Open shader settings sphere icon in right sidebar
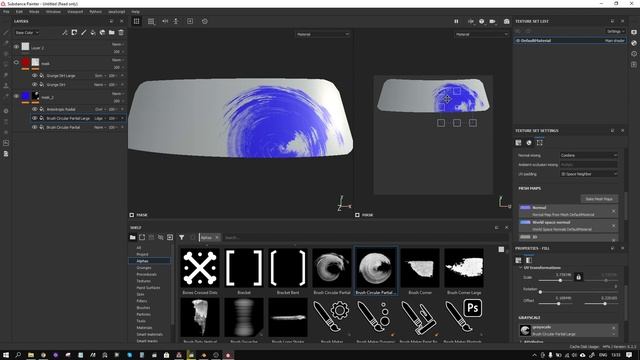The height and width of the screenshot is (360, 640). [x=634, y=42]
